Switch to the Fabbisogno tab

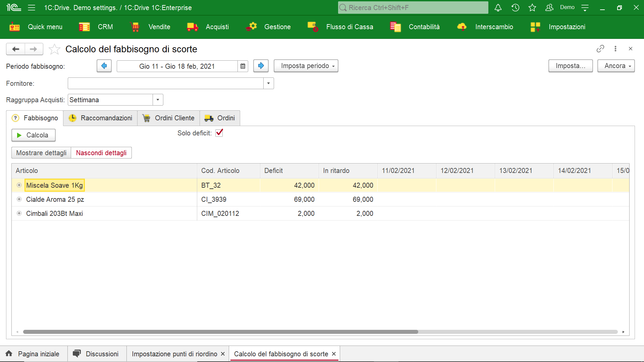[35, 118]
